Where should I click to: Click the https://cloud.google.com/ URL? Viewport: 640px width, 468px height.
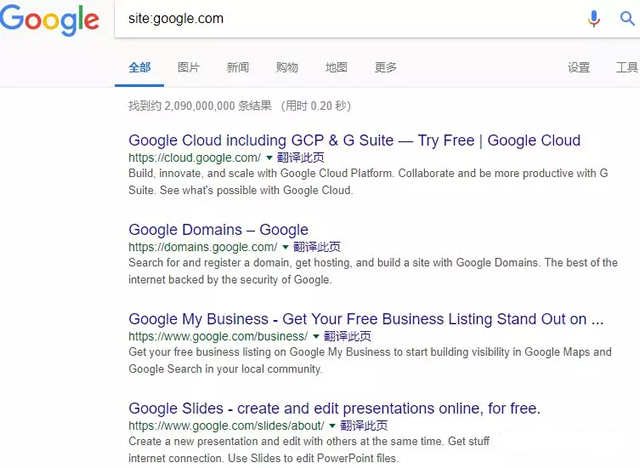pos(195,157)
